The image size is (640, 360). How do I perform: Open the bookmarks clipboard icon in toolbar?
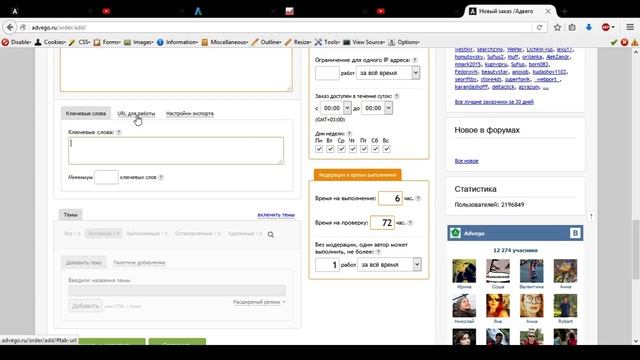coord(572,27)
